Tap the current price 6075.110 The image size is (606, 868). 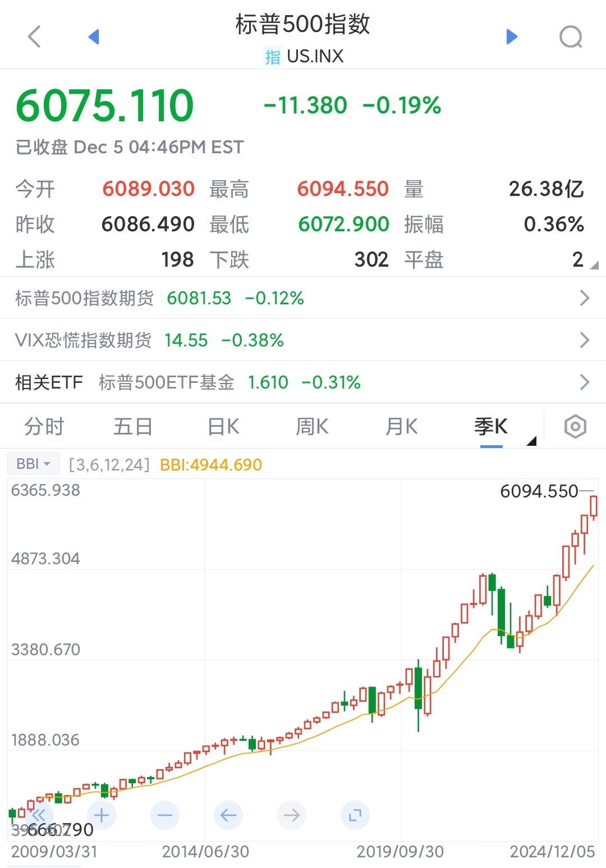pos(105,106)
